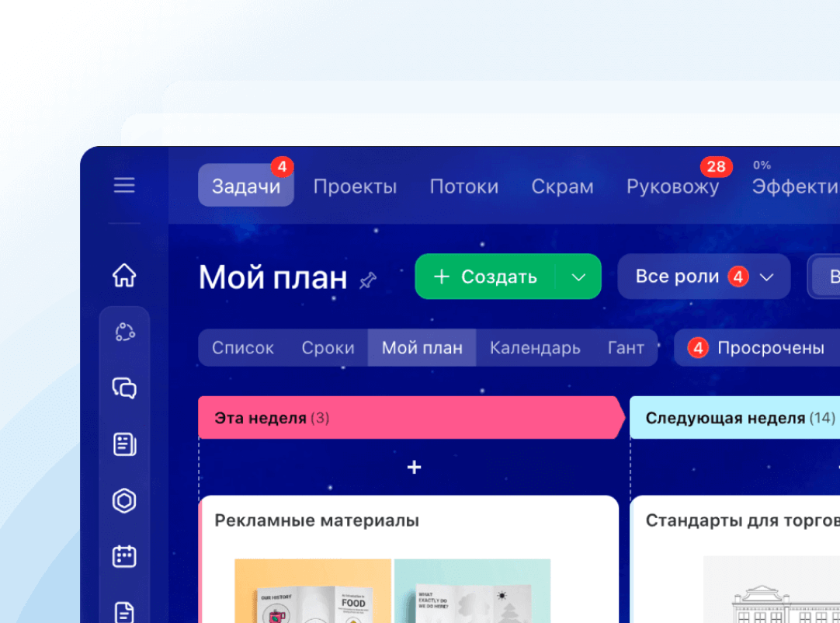Open the Скрам tab

tap(562, 186)
